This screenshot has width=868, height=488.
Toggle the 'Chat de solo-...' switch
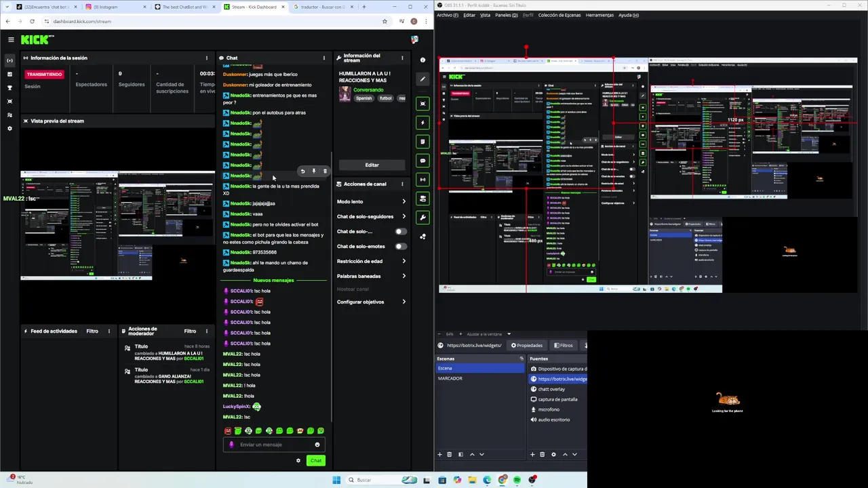pyautogui.click(x=401, y=232)
